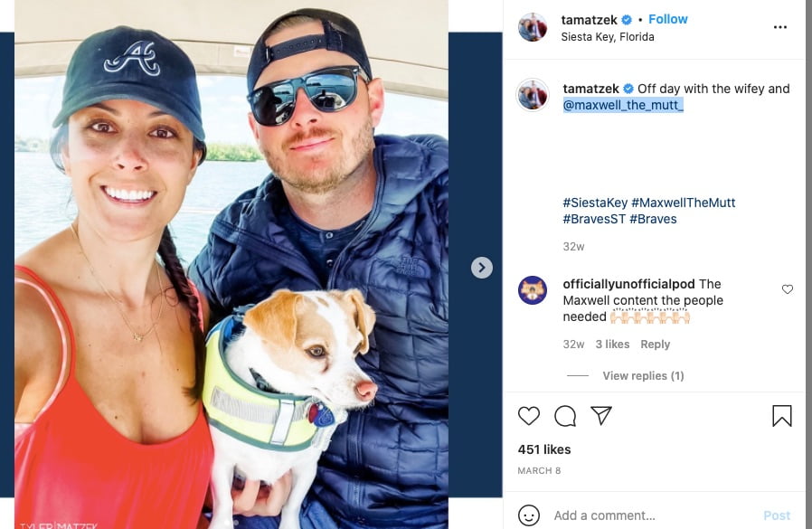Open the @maxwell_the_mutt_ mention
Screen dimensions: 812x529
(x=623, y=105)
